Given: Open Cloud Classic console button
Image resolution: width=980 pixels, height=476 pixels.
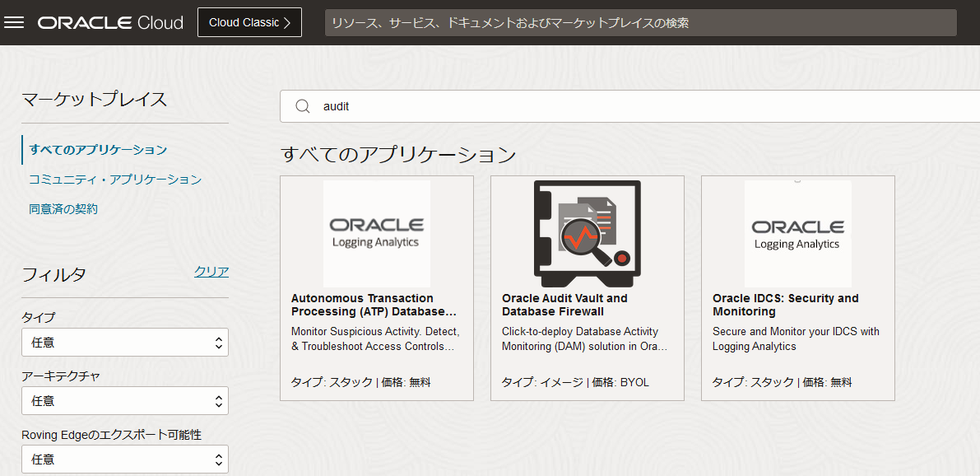Looking at the screenshot, I should pos(249,22).
